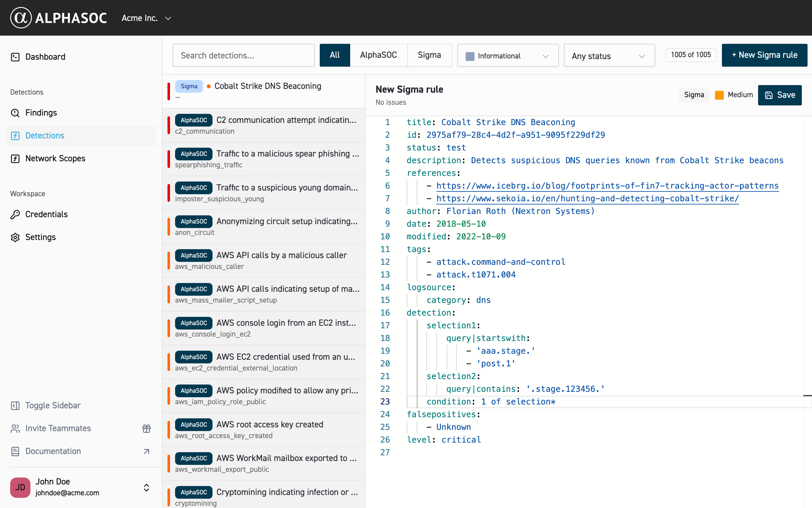Open the icebrg.io reference link

point(607,186)
